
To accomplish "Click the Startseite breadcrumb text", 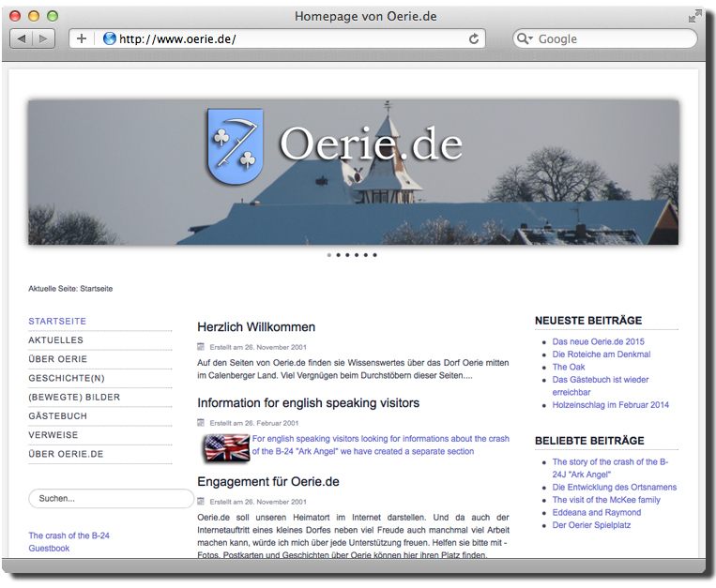I will 97,289.
